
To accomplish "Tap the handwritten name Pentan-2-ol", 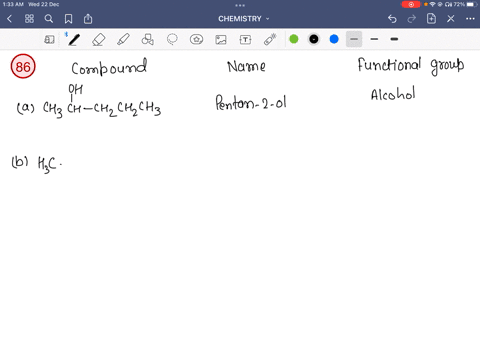I will coord(251,103).
